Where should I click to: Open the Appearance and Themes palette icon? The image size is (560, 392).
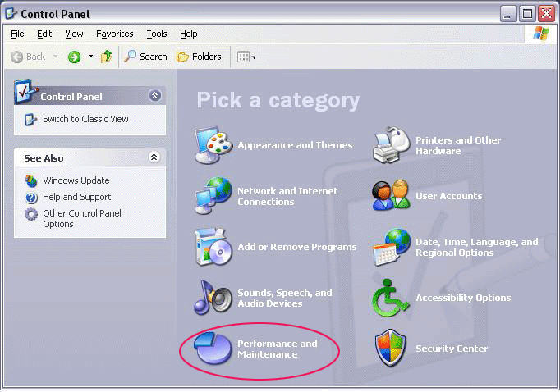click(x=213, y=146)
